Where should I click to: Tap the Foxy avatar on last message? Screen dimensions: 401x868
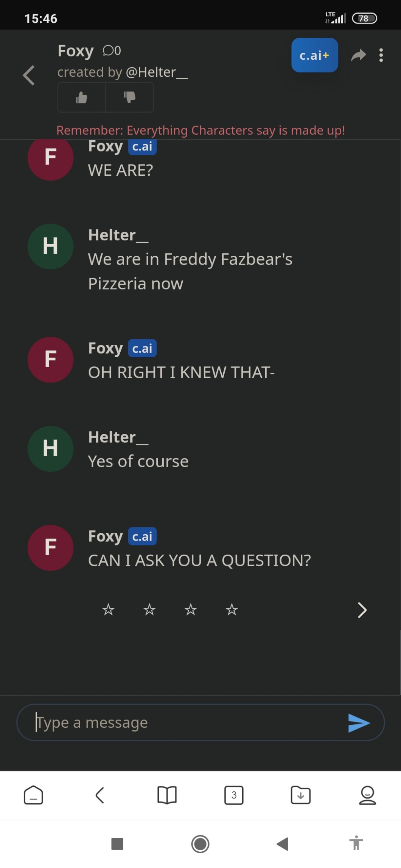[51, 547]
